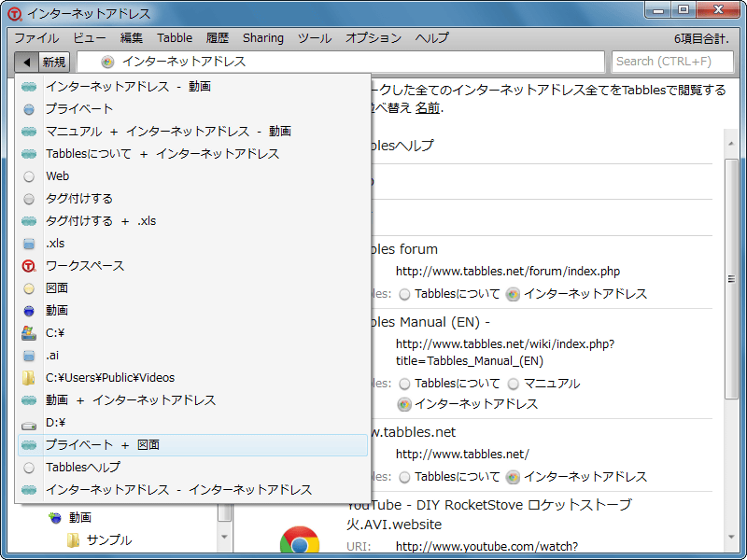Screen dimensions: 747x560
Task: Click the Tabblesヘルプ tabble icon in dropdown
Action: point(29,468)
